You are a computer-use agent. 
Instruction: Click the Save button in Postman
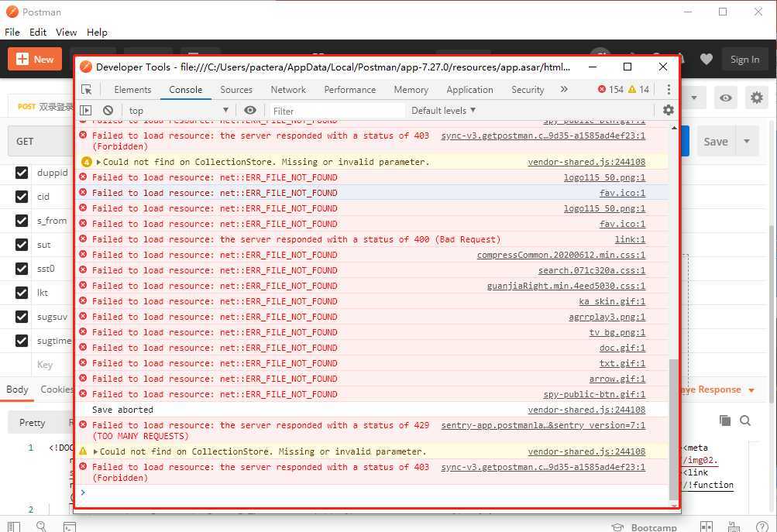pos(716,142)
